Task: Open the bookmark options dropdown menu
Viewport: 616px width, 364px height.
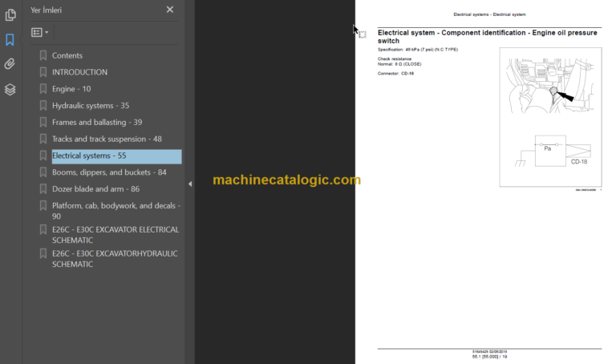Action: [x=39, y=32]
